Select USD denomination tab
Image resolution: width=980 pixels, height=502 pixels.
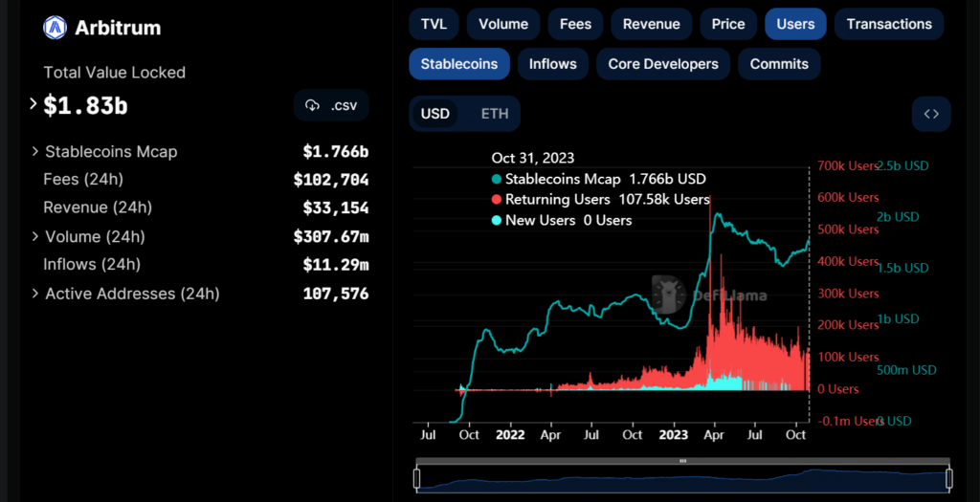pyautogui.click(x=435, y=114)
